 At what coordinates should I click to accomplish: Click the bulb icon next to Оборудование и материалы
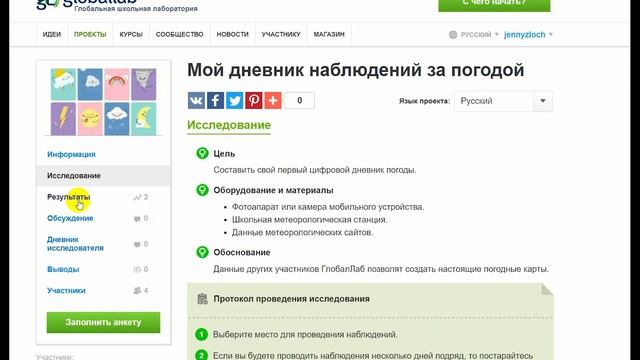pos(202,190)
